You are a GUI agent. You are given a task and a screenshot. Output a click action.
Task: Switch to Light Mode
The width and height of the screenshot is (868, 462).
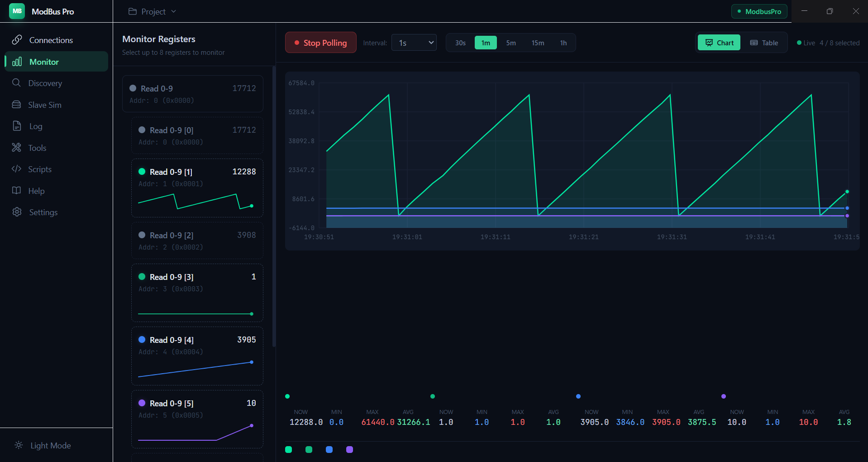tap(43, 445)
